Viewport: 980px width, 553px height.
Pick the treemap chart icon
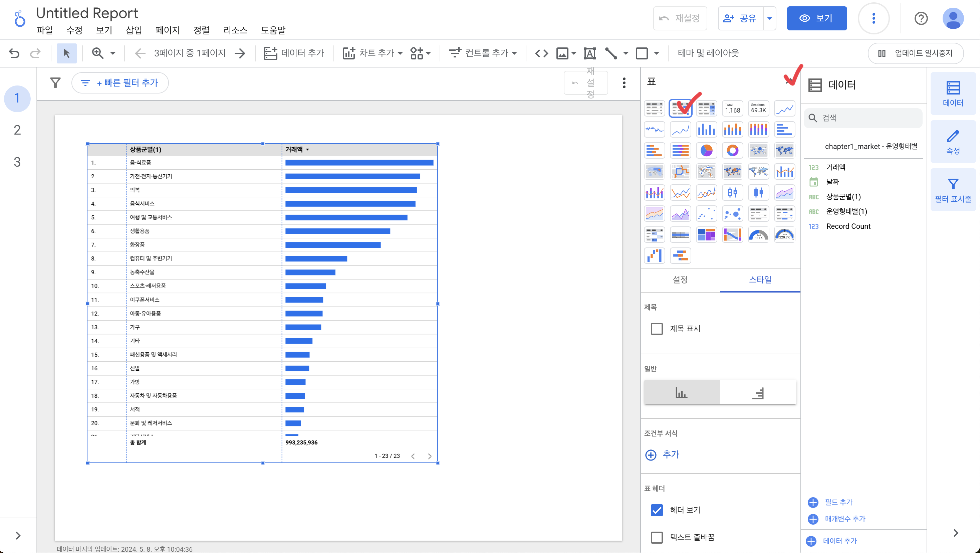click(x=706, y=234)
